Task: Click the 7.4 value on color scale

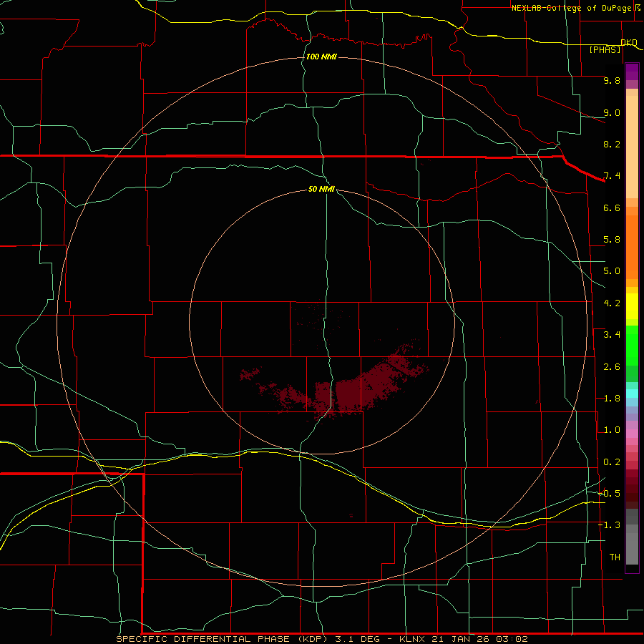Action: tap(612, 176)
